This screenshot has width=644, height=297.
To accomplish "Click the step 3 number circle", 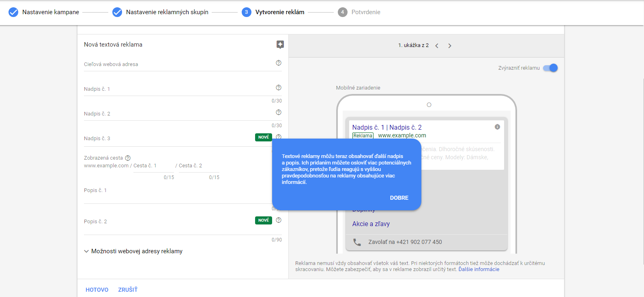I will click(x=247, y=12).
